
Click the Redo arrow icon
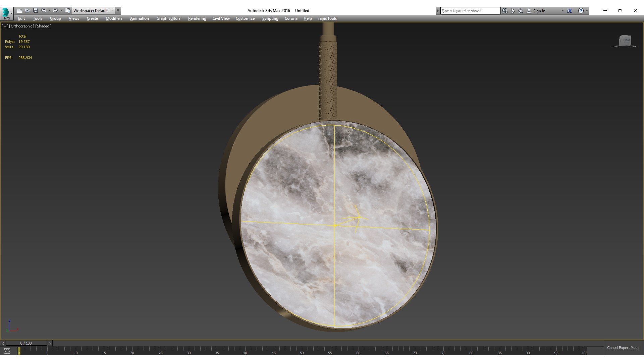tap(55, 11)
